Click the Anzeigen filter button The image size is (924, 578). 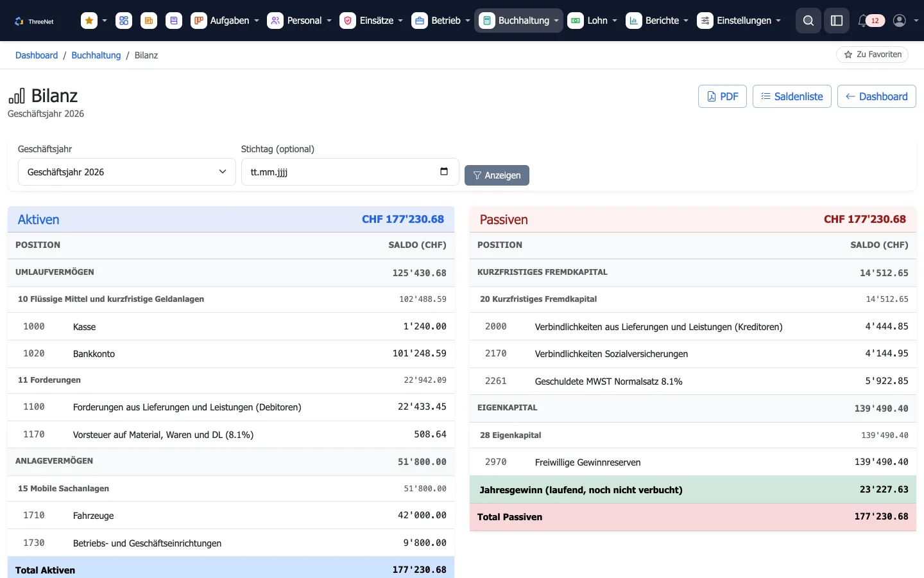(x=497, y=175)
